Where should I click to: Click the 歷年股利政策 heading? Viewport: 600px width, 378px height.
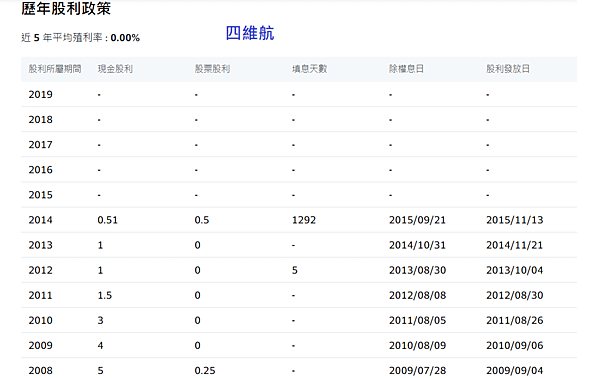[66, 8]
